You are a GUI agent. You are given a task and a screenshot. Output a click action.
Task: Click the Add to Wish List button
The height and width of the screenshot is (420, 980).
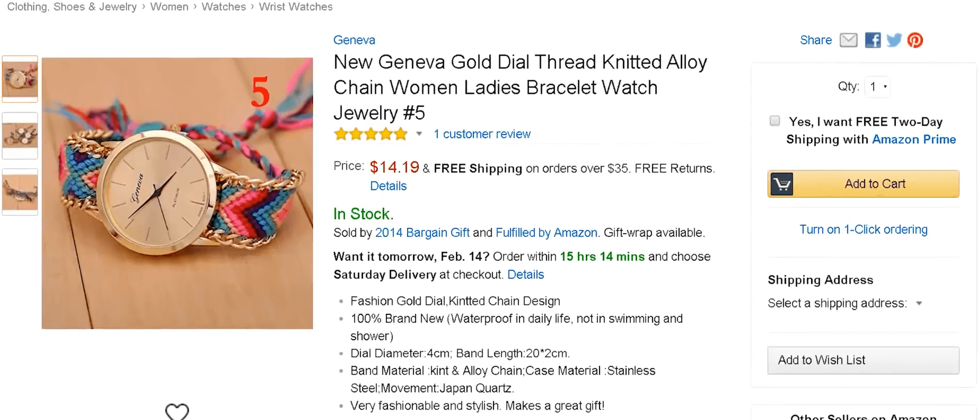point(863,360)
